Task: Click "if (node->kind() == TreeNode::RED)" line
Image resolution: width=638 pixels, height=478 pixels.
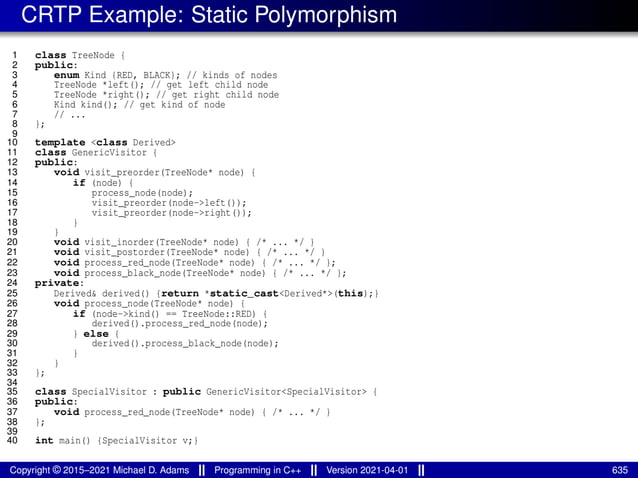Action: pos(170,314)
